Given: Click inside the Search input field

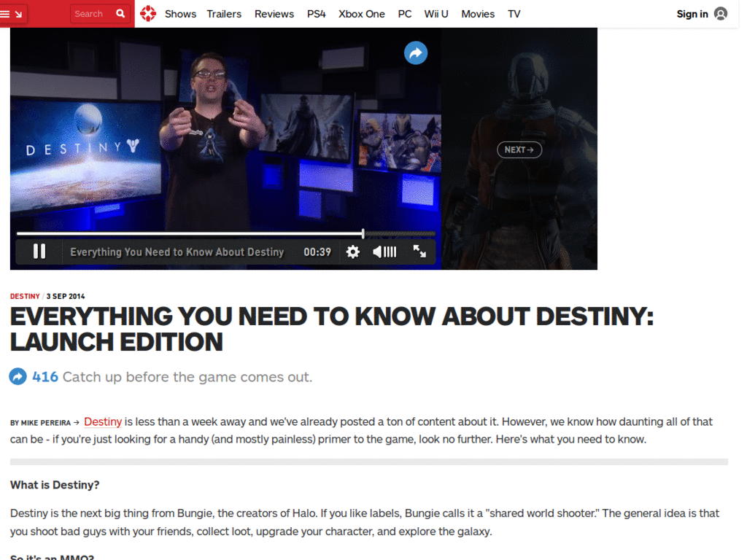Looking at the screenshot, I should click(x=91, y=13).
